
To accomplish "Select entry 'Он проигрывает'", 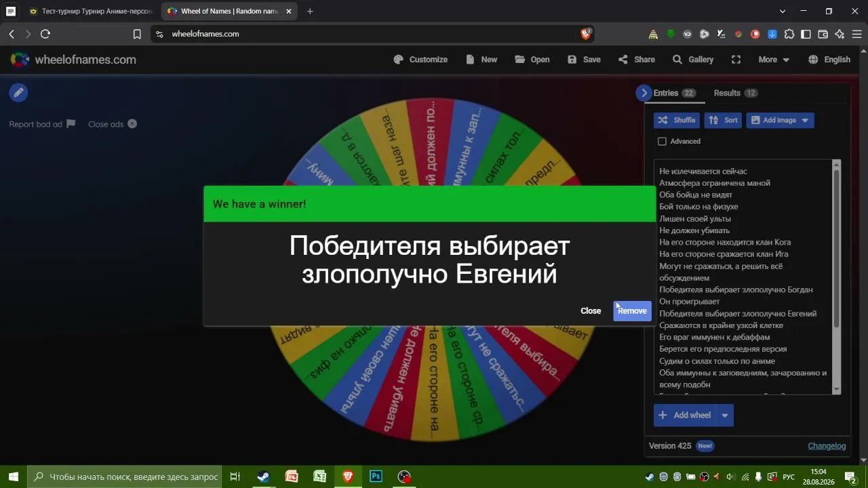I will (x=689, y=302).
